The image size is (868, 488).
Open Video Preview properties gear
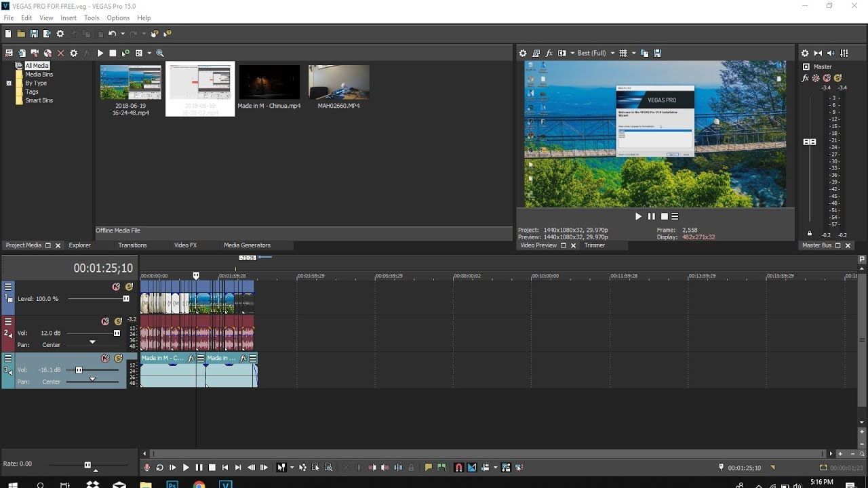coord(523,53)
